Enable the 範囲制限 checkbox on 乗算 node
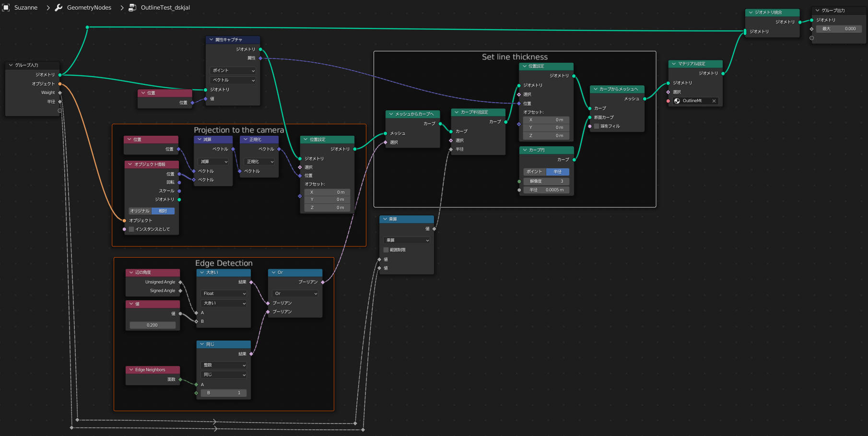This screenshot has height=436, width=868. (x=386, y=250)
